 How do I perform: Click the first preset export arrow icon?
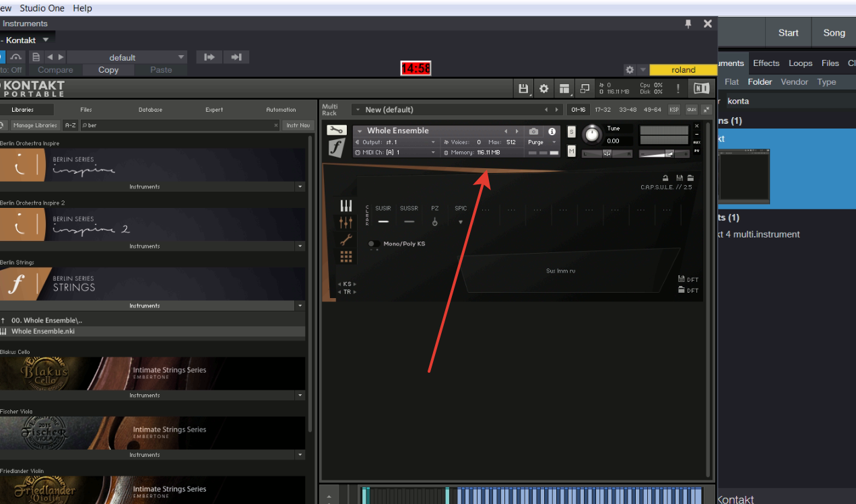[209, 57]
